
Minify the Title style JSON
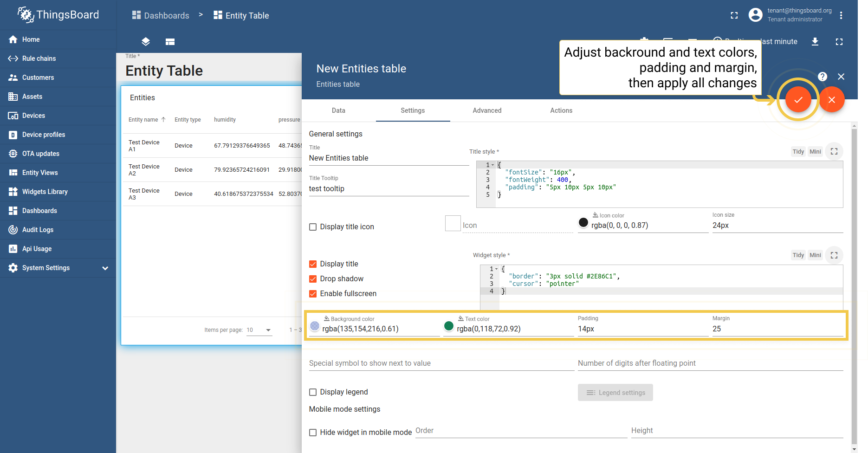815,152
